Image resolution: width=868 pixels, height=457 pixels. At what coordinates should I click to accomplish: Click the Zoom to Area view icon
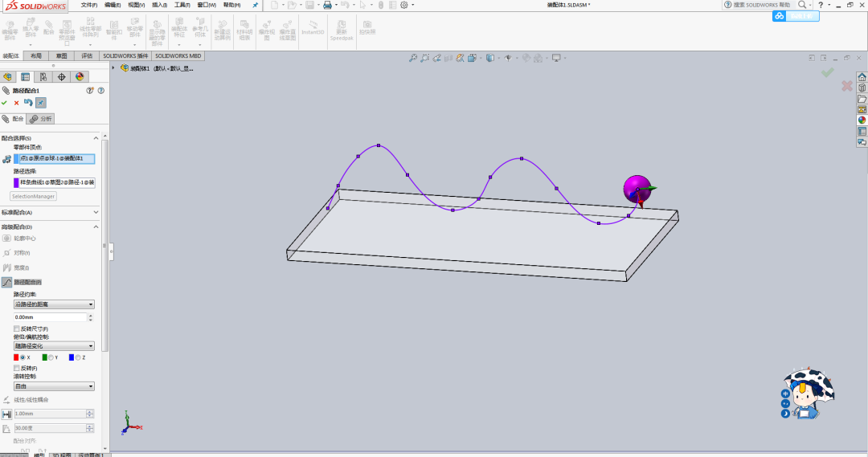[424, 58]
